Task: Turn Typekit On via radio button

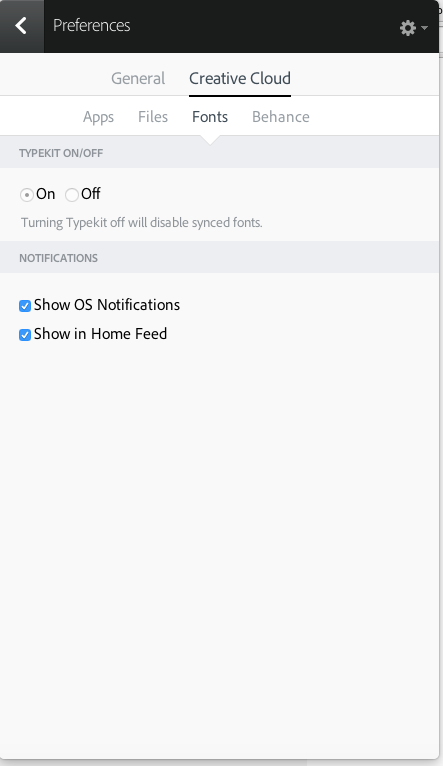Action: point(26,195)
